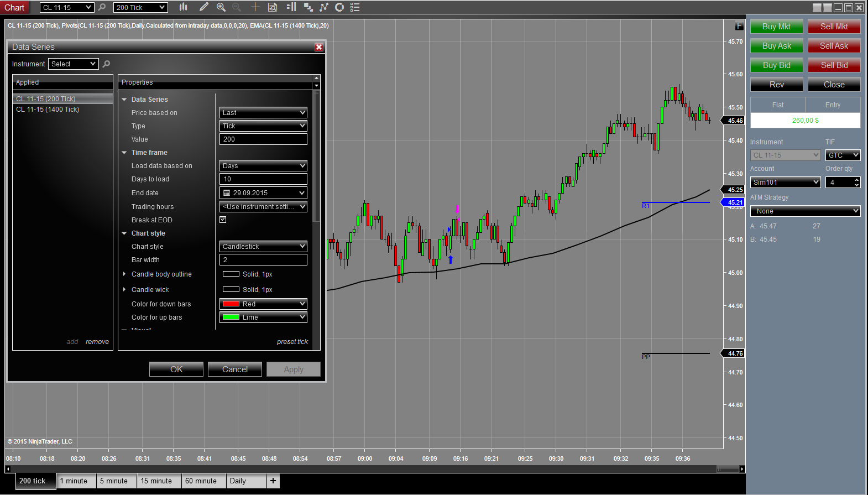Click the Sell Mkt button
The image size is (868, 495).
[834, 27]
